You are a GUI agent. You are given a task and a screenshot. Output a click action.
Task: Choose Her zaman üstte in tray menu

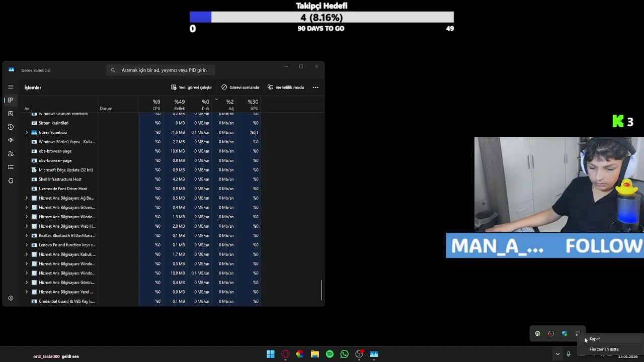click(604, 349)
